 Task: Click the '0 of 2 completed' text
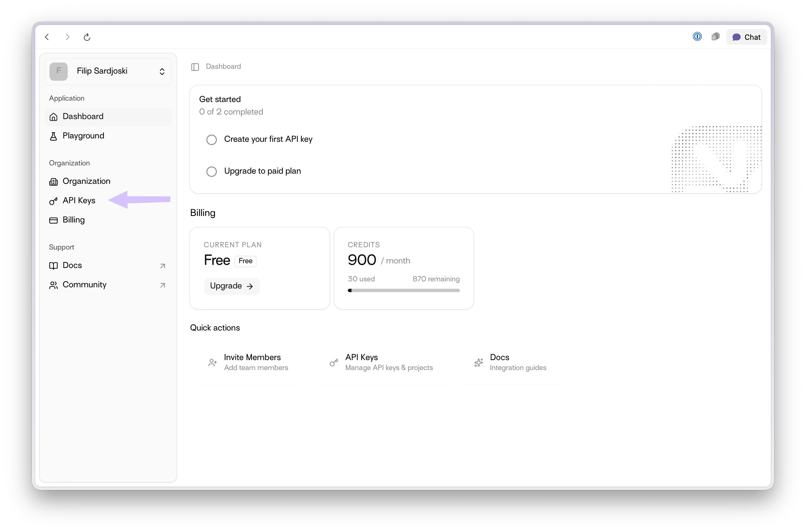pyautogui.click(x=231, y=112)
